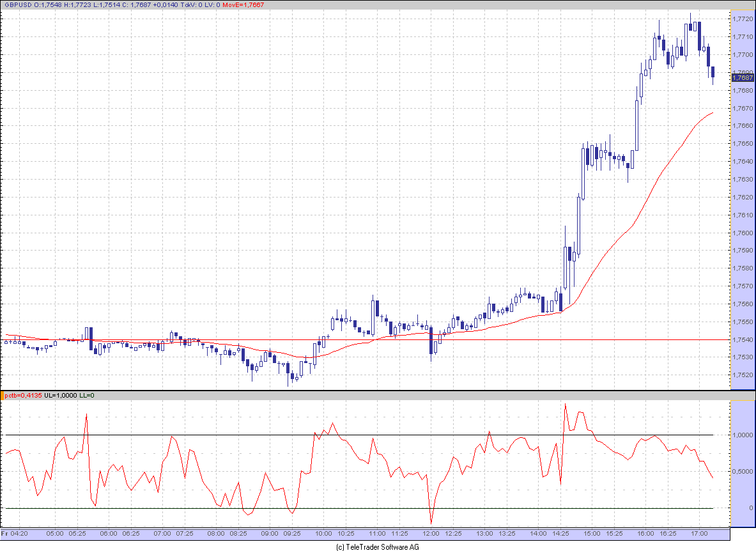Viewport: 756px width, 551px height.
Task: Select the close value C: 1,7687
Action: pyautogui.click(x=137, y=5)
